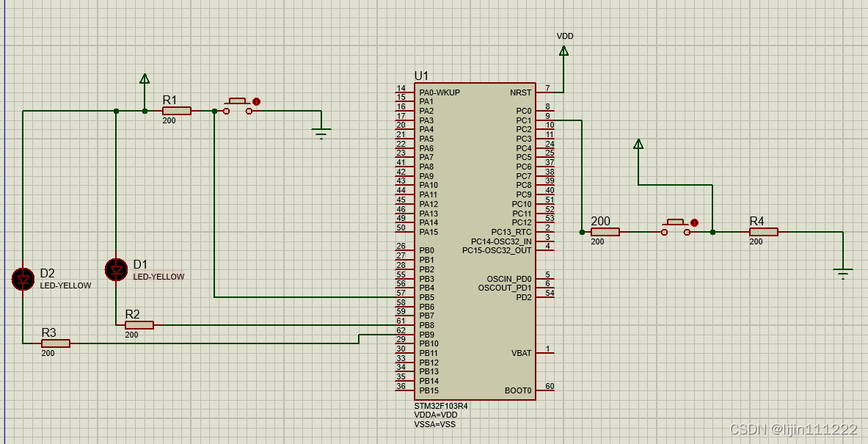The height and width of the screenshot is (444, 868).
Task: Click the junction dot just left of R4
Action: pyautogui.click(x=712, y=232)
